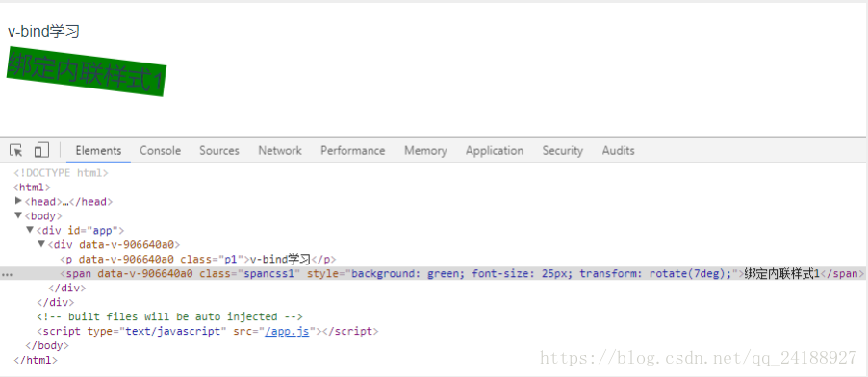Select the built files comment line
Image resolution: width=868 pixels, height=377 pixels.
(x=170, y=317)
